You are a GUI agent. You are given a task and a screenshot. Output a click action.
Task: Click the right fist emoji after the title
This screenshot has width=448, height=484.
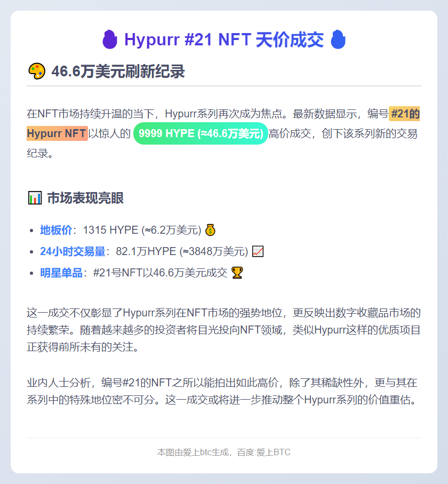tap(338, 38)
